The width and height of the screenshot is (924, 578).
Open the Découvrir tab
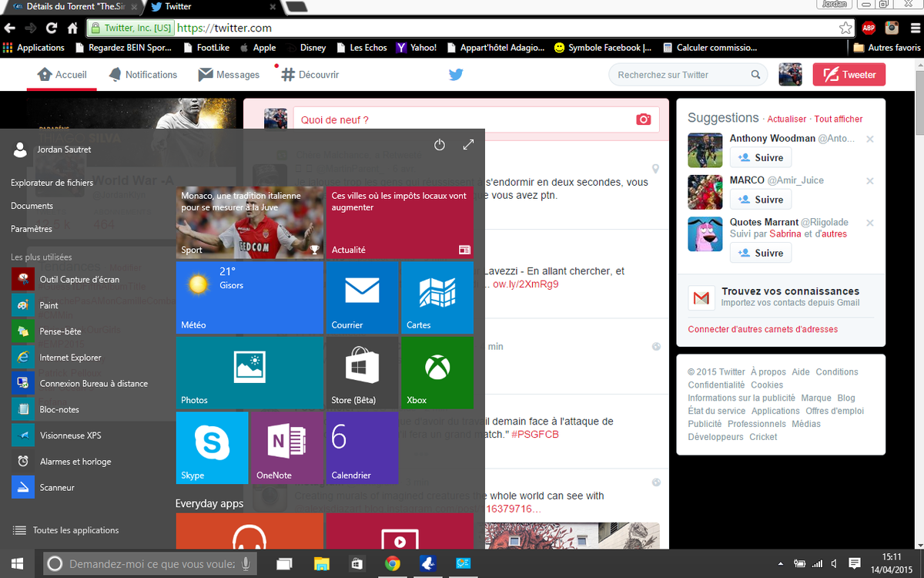coord(310,75)
